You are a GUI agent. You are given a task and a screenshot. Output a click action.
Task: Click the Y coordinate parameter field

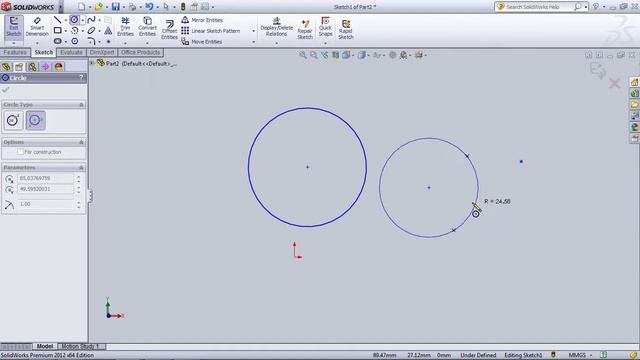(45, 189)
